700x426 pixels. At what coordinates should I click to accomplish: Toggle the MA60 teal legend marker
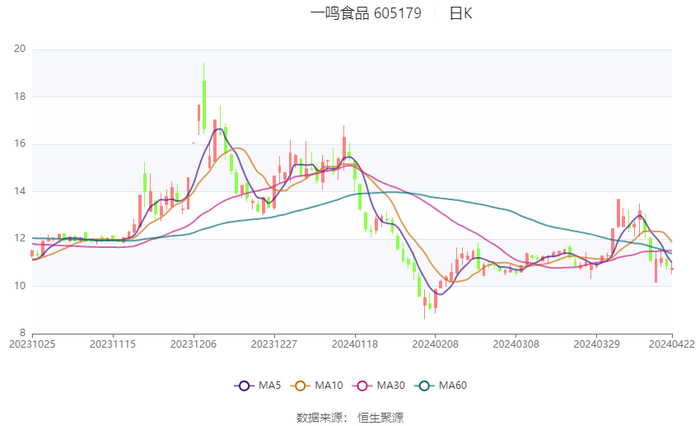pos(425,385)
